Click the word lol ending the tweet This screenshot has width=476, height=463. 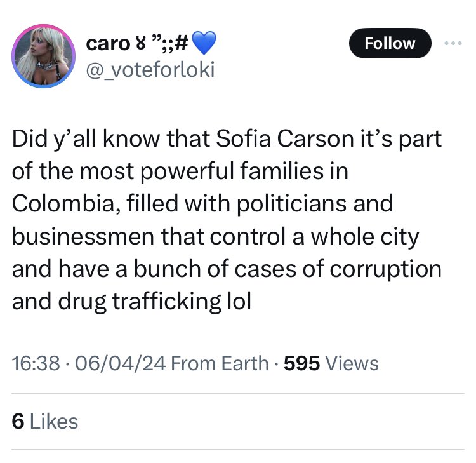click(x=239, y=300)
